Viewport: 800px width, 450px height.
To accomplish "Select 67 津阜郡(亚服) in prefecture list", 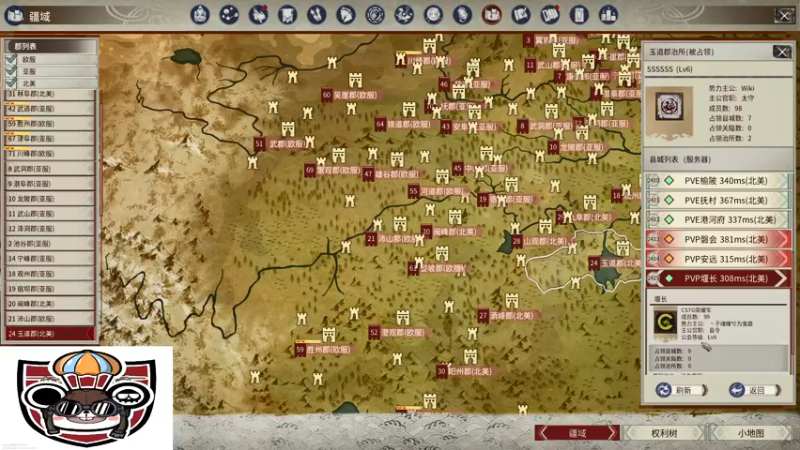I will pos(49,138).
